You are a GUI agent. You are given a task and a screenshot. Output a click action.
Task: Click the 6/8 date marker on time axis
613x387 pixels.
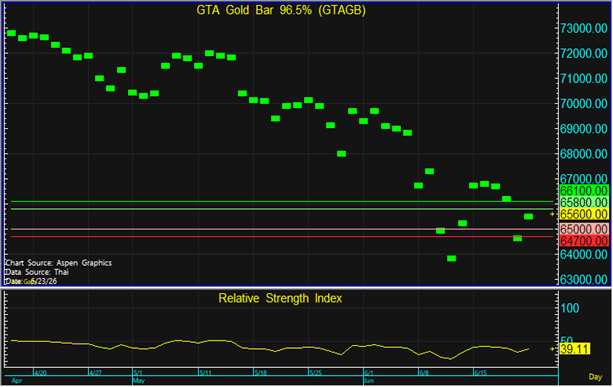click(x=424, y=373)
